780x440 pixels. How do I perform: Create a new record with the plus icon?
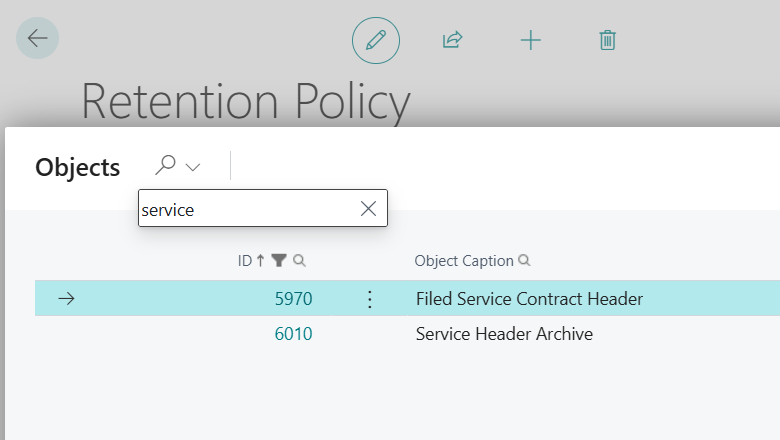531,40
